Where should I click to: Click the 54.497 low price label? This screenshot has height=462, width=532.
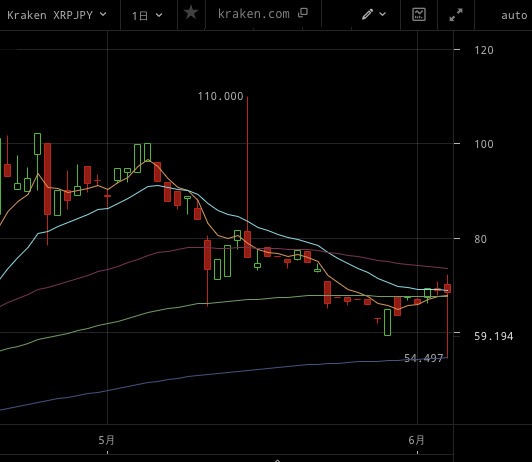423,358
